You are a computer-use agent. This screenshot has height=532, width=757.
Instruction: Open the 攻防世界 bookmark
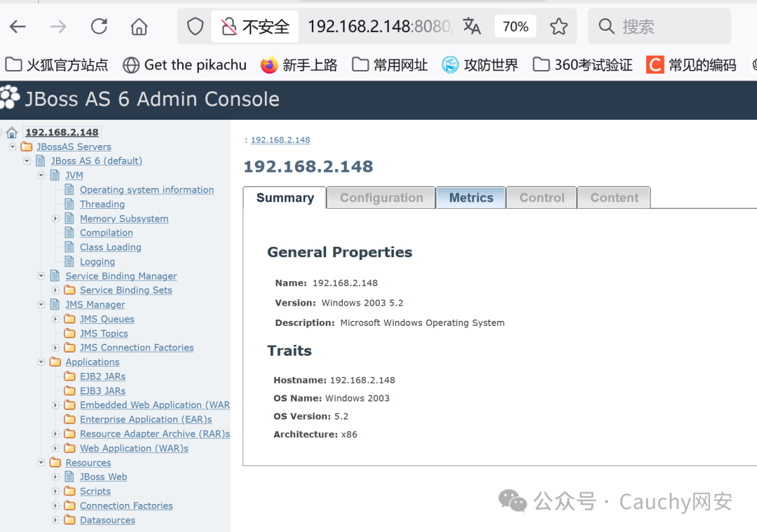[x=480, y=64]
